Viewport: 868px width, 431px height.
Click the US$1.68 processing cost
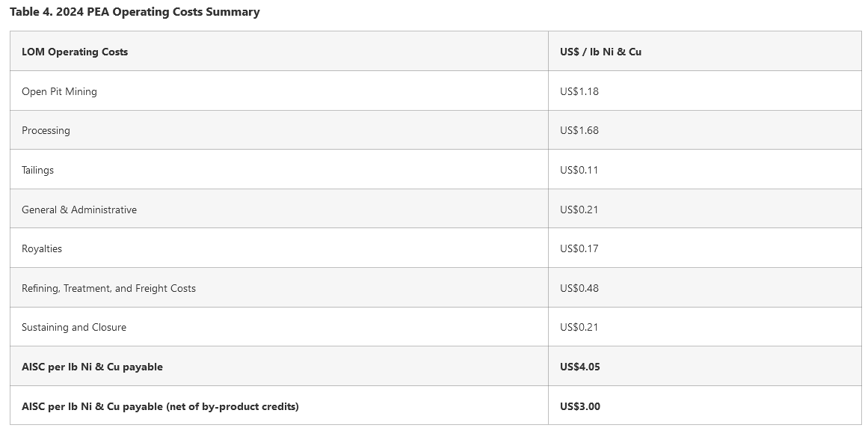(x=579, y=130)
